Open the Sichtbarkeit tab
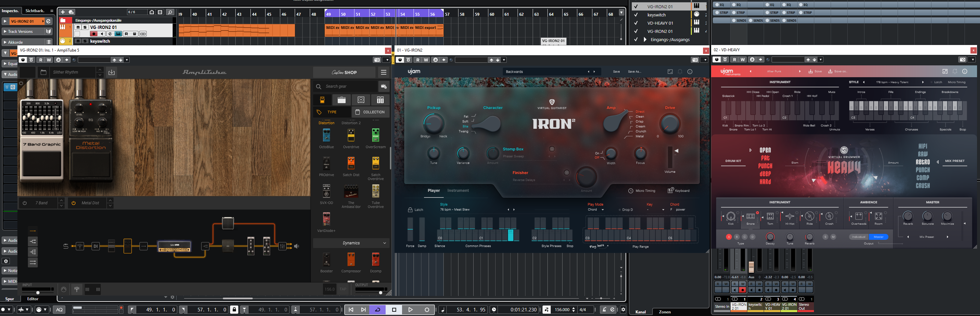The height and width of the screenshot is (316, 980). [x=34, y=11]
